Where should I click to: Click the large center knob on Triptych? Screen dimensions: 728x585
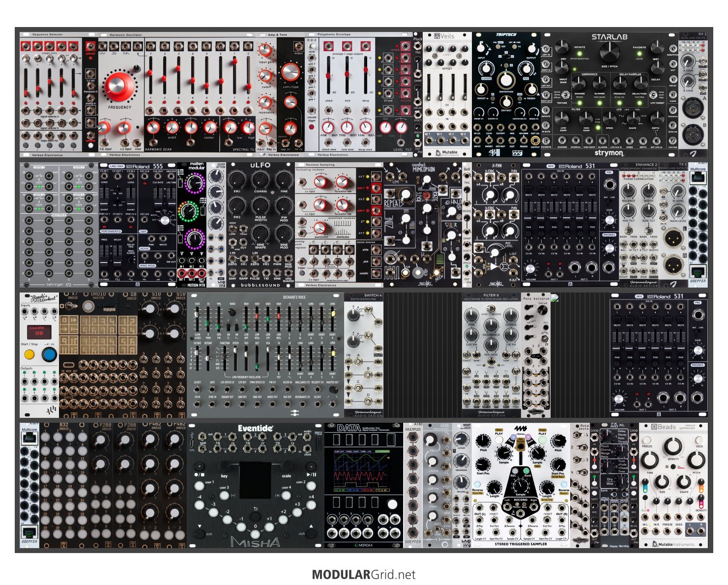point(506,81)
